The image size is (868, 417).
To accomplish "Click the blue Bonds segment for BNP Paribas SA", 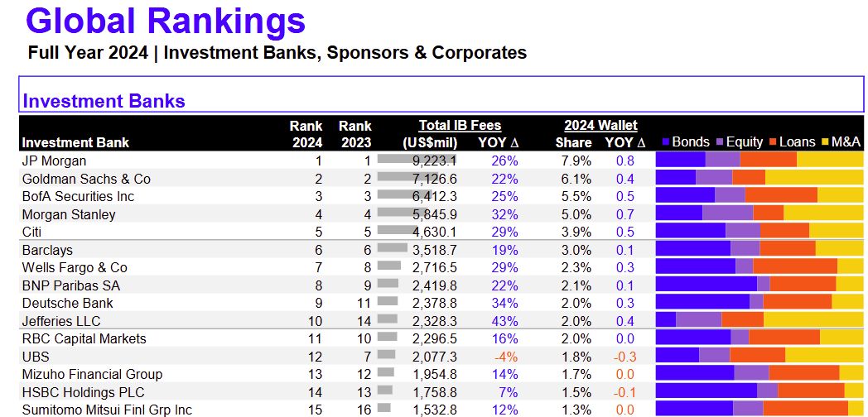I will [706, 285].
